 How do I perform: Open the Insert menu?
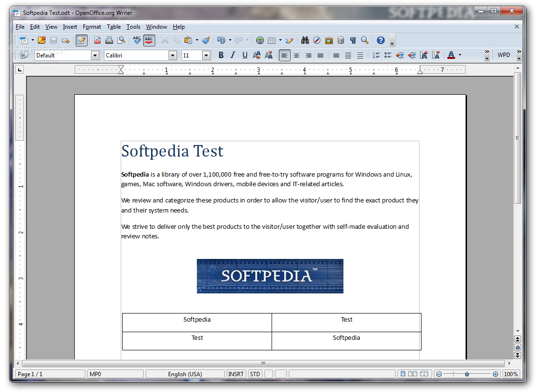pos(70,27)
